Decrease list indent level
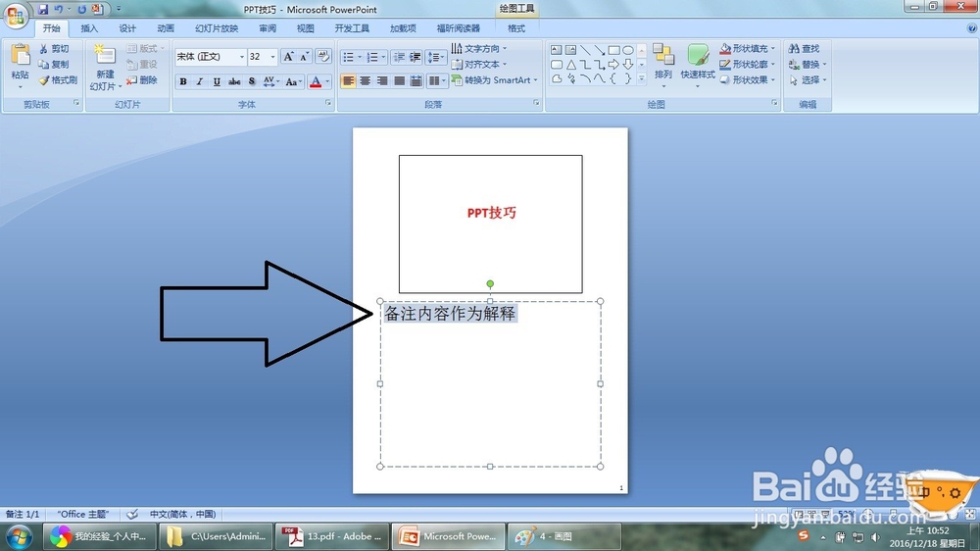Screen dimensions: 980x551 click(399, 57)
